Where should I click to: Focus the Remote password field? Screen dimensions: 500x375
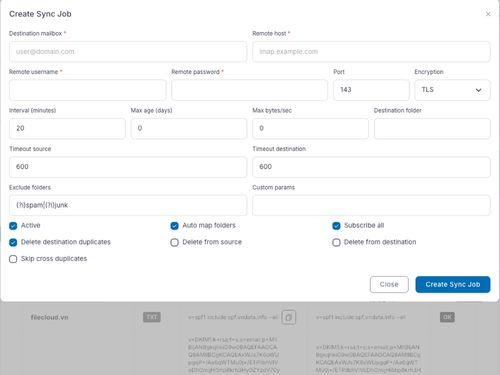click(250, 90)
